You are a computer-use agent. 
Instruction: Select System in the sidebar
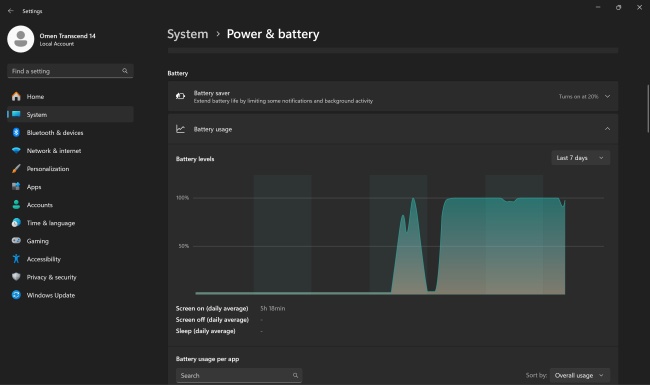coord(70,114)
